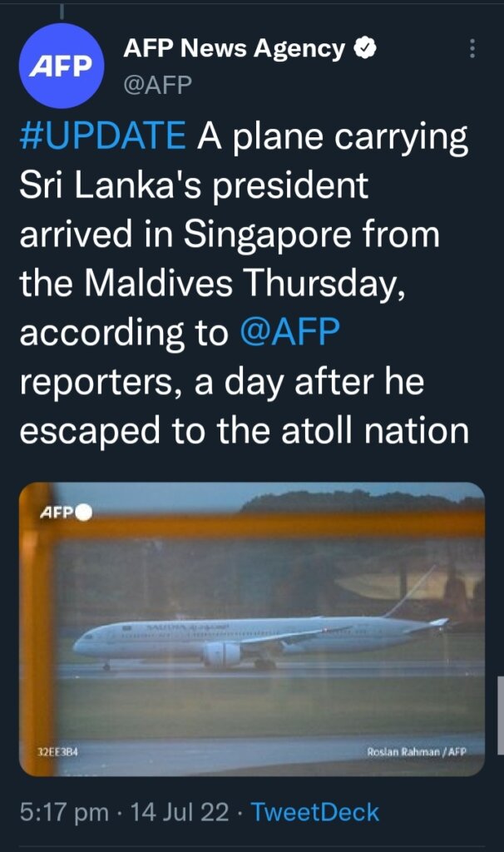Click the AFP News Agency display name

(234, 48)
